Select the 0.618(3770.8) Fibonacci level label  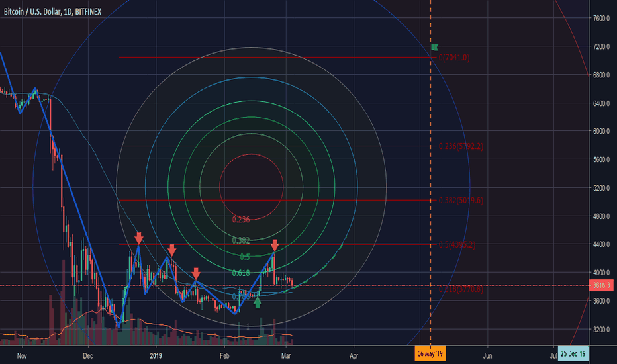(x=461, y=289)
